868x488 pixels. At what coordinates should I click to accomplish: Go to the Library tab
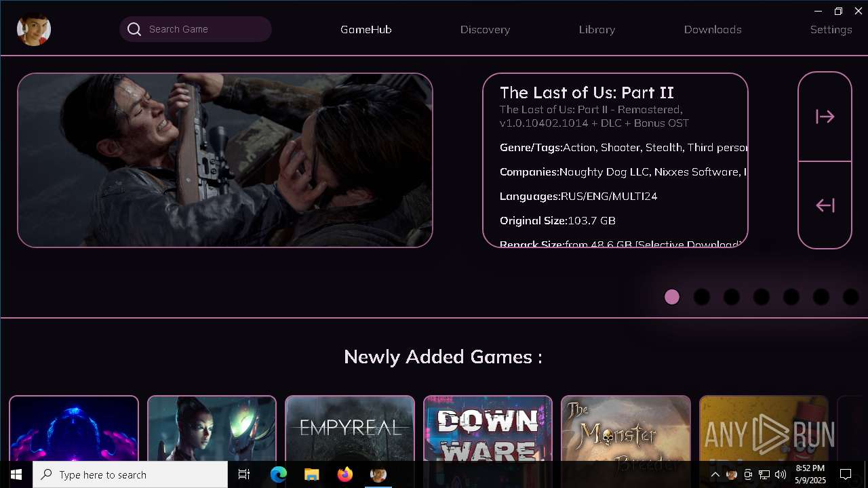(597, 29)
